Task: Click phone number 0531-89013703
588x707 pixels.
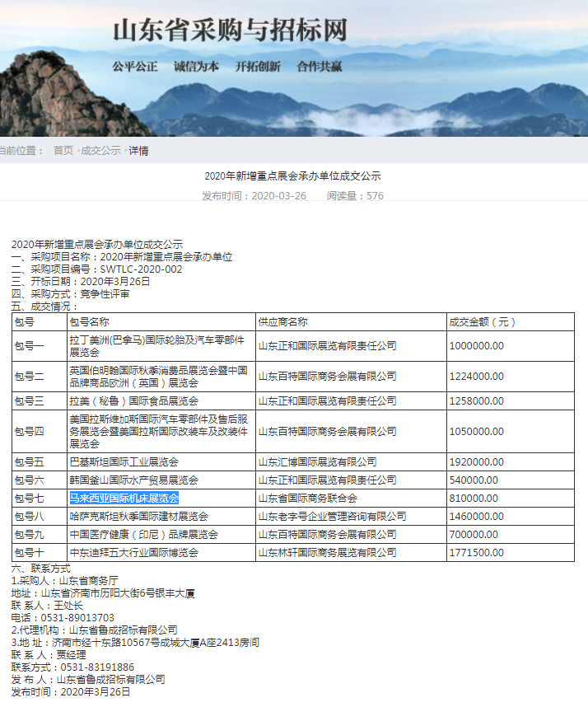Action: point(77,618)
